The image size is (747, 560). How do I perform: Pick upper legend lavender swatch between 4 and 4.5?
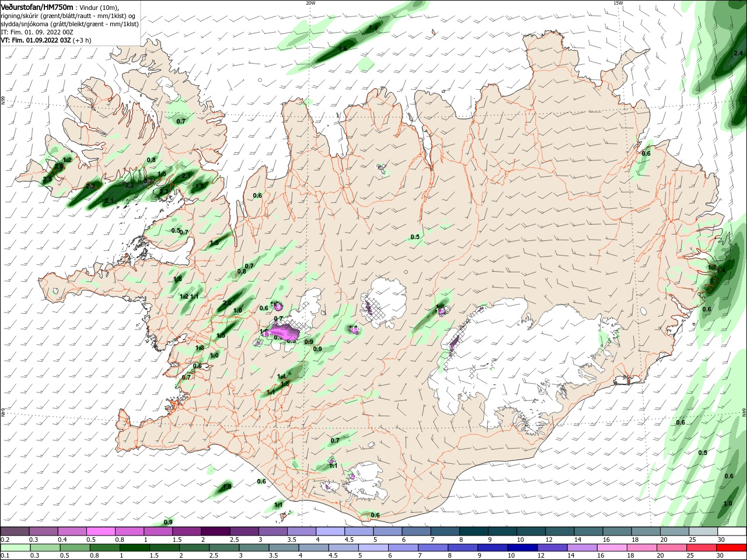pos(330,531)
